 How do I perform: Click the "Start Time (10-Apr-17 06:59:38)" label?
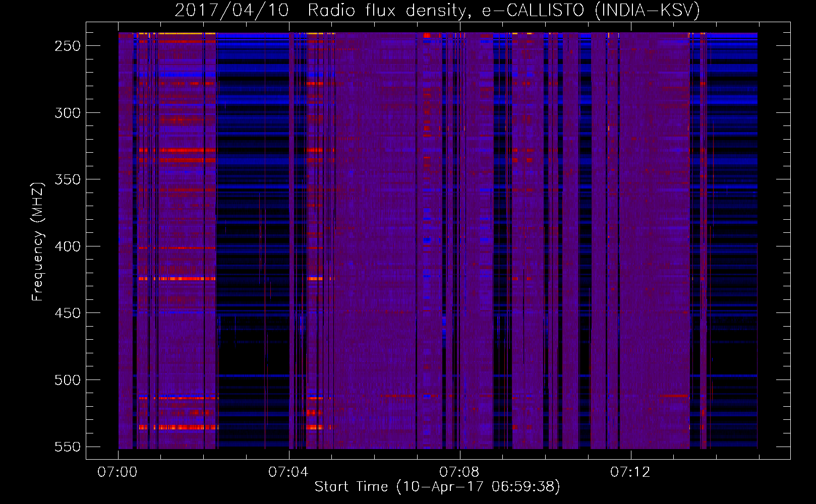437,486
